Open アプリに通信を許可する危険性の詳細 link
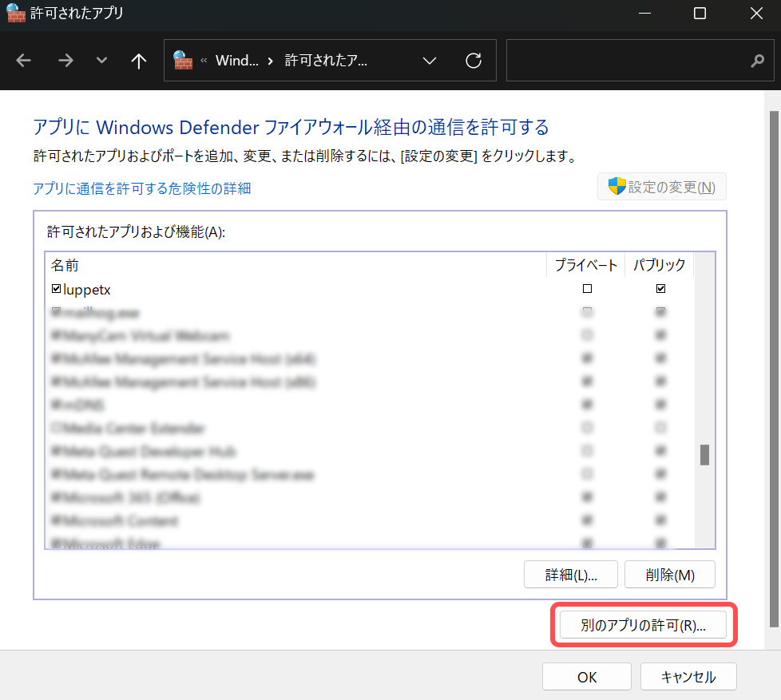The width and height of the screenshot is (781, 700). (142, 188)
